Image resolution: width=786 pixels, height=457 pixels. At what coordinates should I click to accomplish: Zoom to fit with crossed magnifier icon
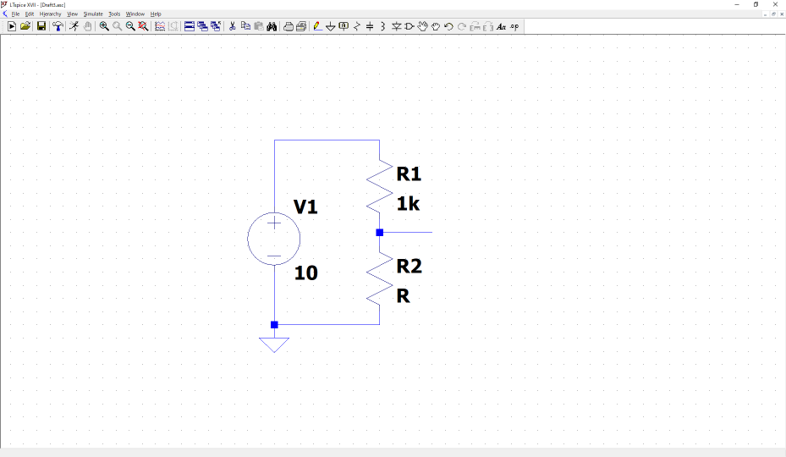pos(143,27)
